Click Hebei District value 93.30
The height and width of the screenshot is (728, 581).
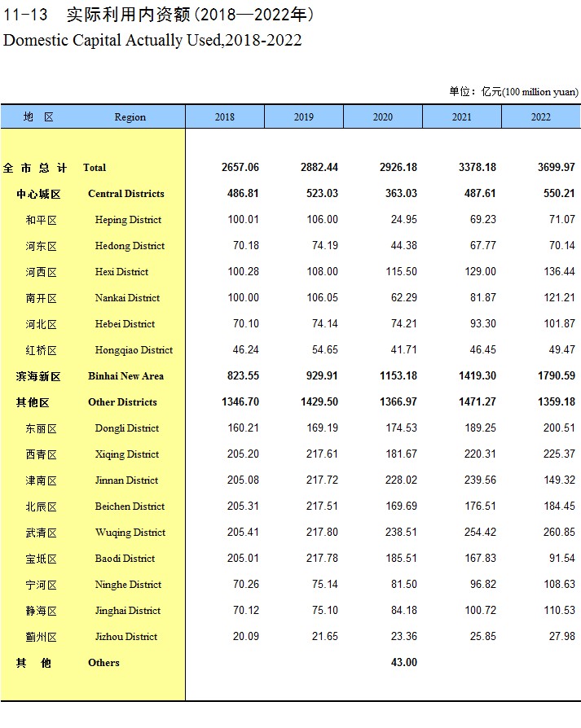tap(483, 323)
